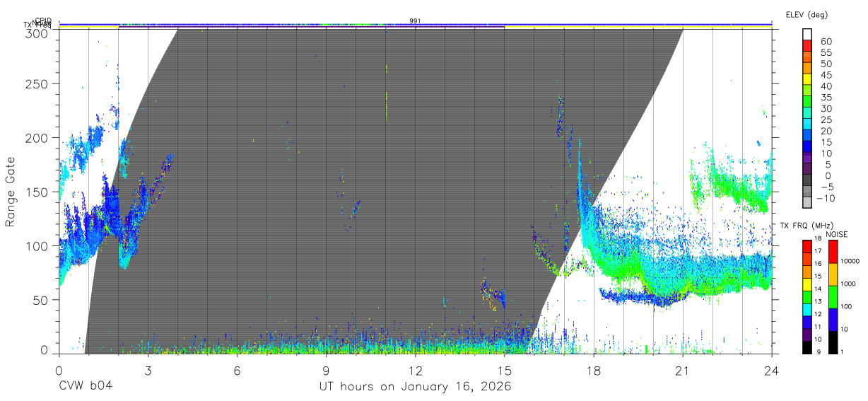Click the '200' range gate tick label
The width and height of the screenshot is (868, 401).
pos(36,138)
